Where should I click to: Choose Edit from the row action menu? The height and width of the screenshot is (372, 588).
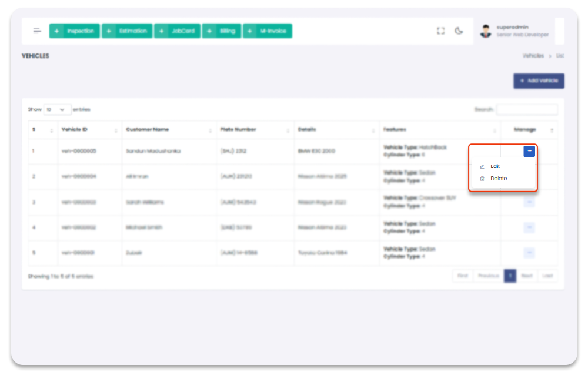click(x=495, y=166)
